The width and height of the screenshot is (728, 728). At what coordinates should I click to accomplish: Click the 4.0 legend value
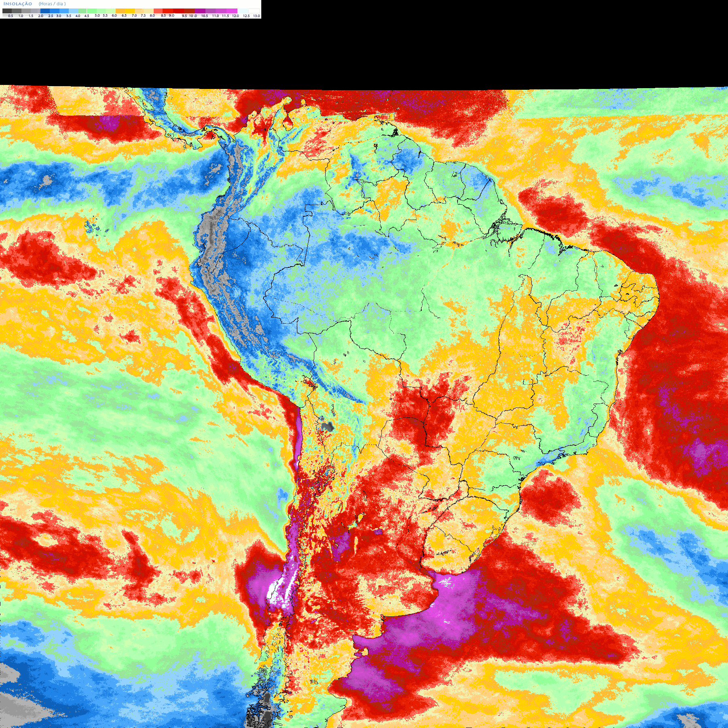78,16
